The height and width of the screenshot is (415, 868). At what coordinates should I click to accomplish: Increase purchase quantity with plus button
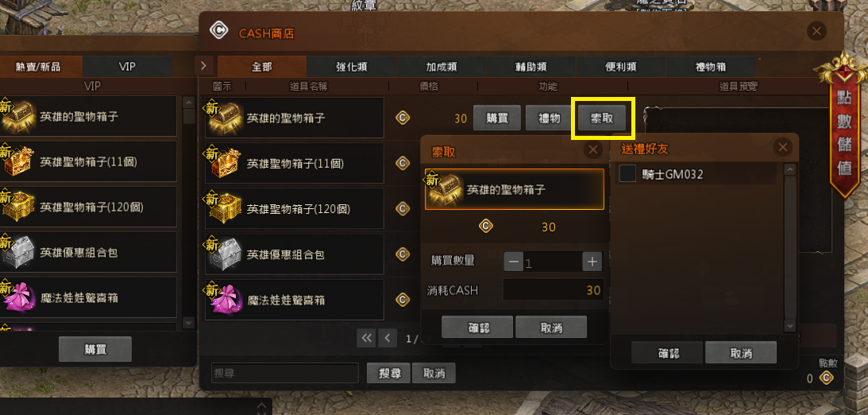[592, 262]
